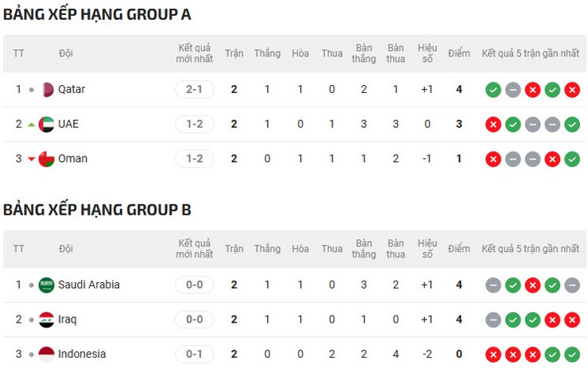Click the UAE flag icon
Image resolution: width=588 pixels, height=368 pixels.
pos(47,124)
